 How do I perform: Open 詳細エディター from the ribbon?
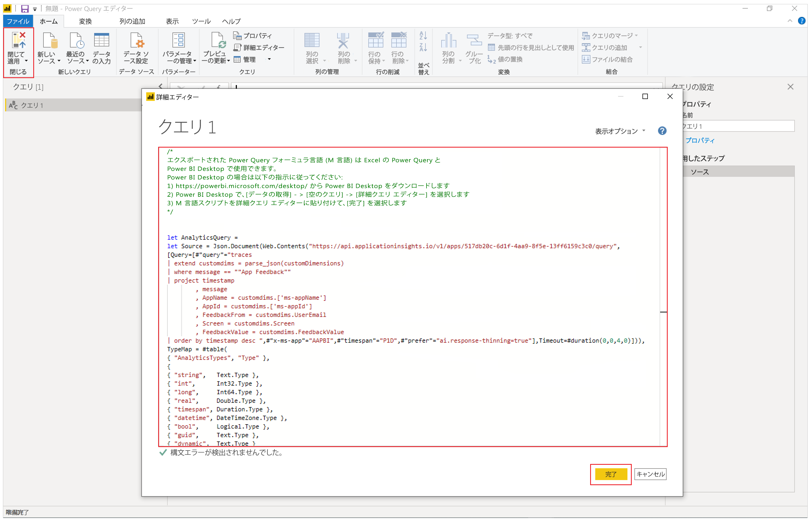pyautogui.click(x=259, y=47)
